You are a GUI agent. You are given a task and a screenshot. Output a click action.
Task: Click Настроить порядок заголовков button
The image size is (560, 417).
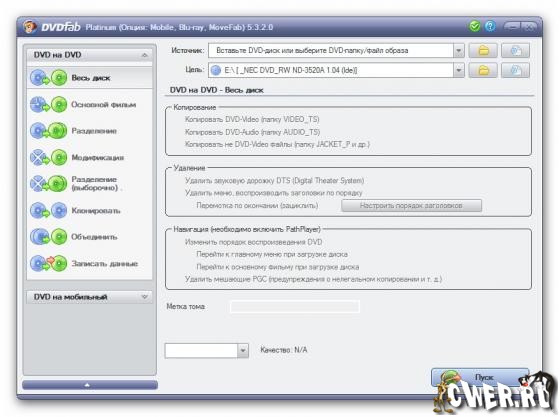pos(411,206)
